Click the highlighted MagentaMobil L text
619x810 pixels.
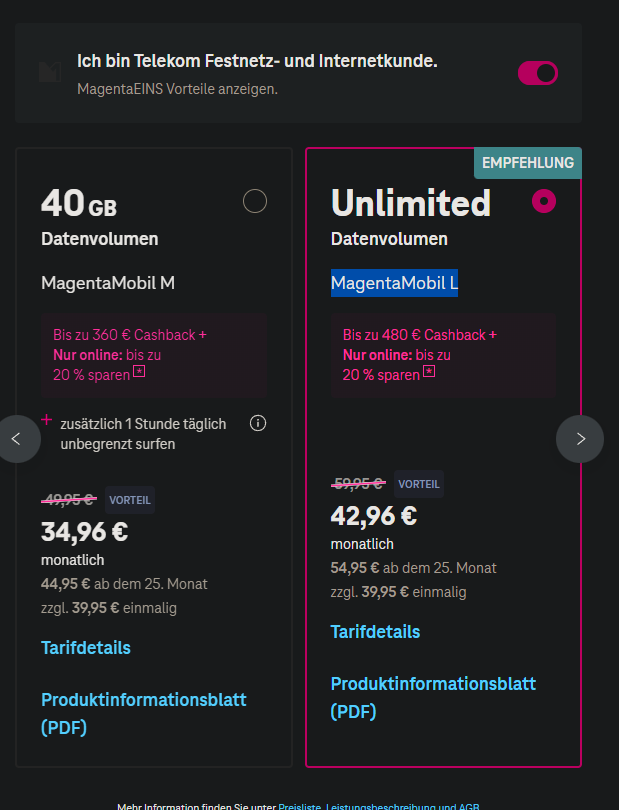(x=394, y=283)
